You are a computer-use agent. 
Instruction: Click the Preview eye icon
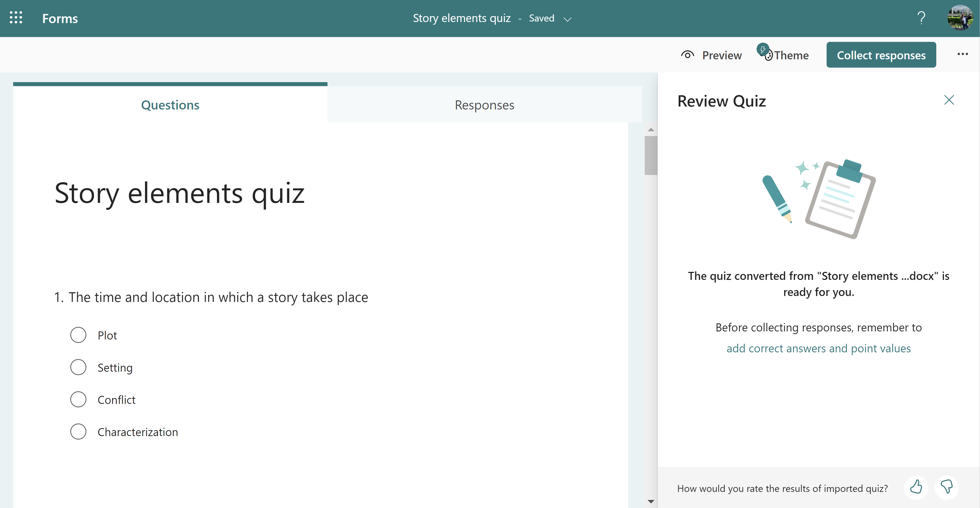tap(687, 55)
